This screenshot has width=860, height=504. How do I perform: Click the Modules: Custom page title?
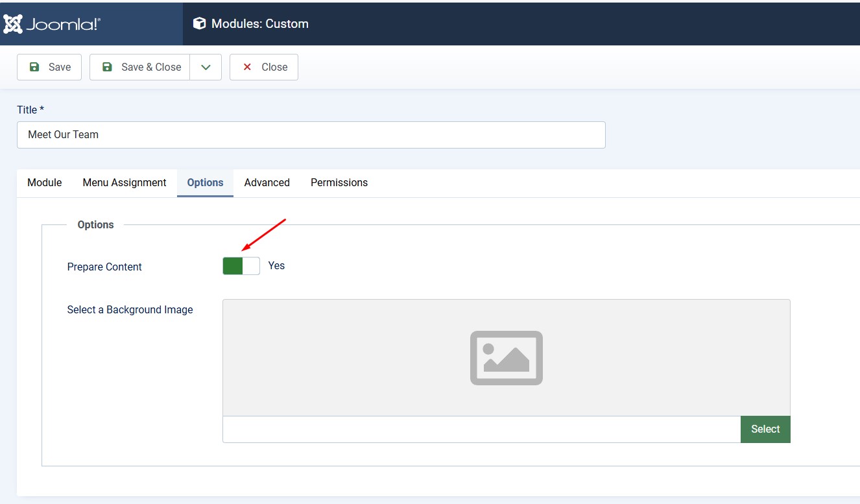tap(259, 24)
